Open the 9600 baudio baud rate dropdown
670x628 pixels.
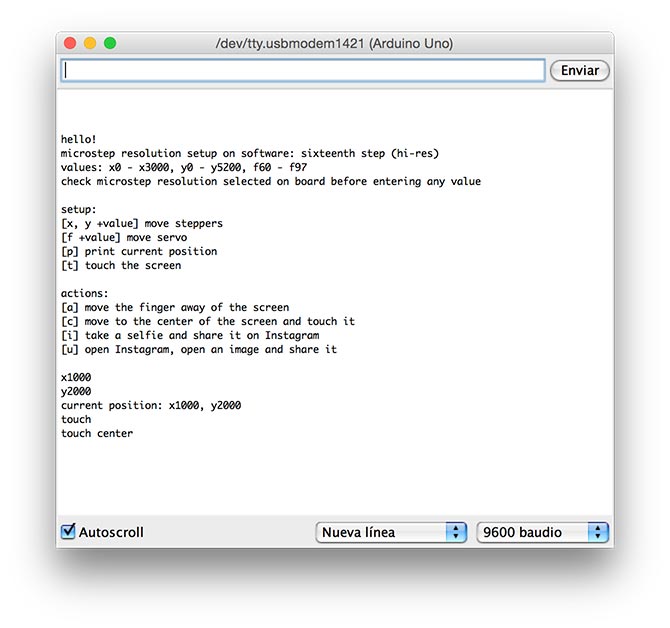pos(542,532)
